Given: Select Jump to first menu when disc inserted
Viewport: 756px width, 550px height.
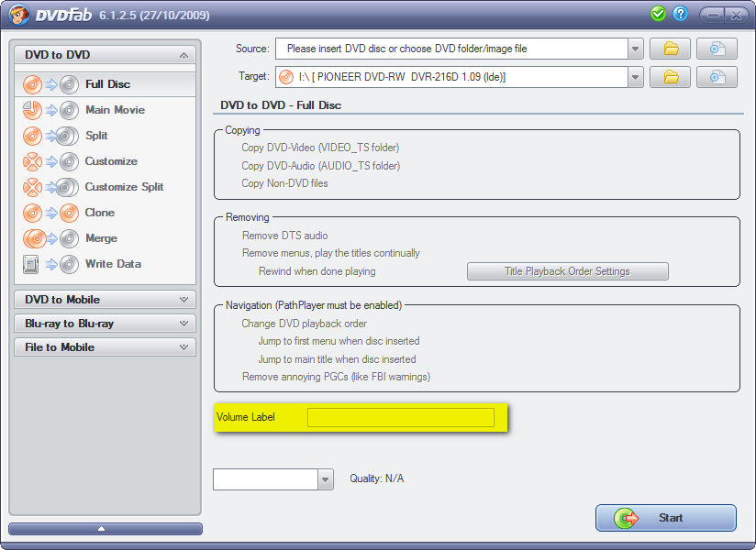Looking at the screenshot, I should (339, 341).
